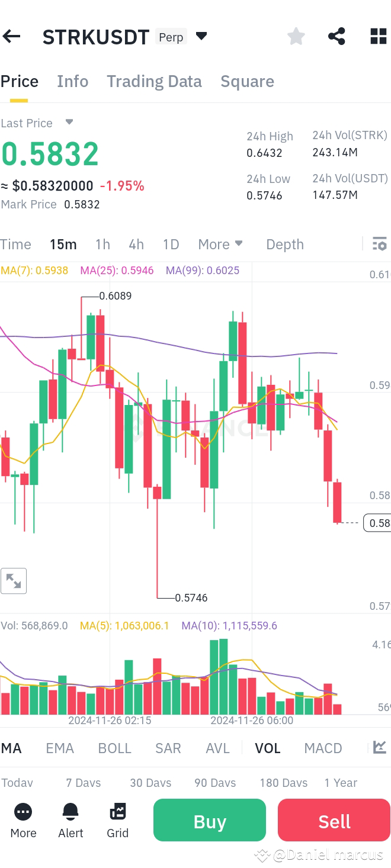Open the More ellipsis menu bottom left

click(23, 820)
